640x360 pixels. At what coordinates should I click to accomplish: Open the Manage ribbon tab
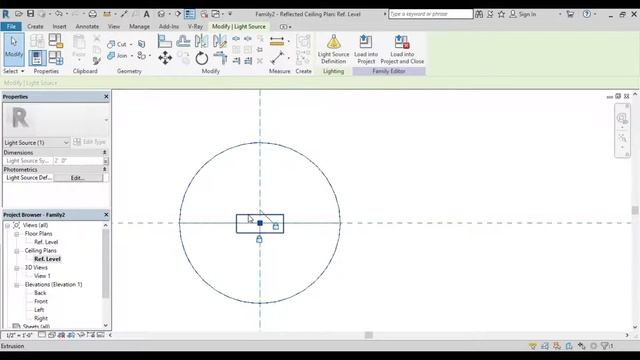coord(139,27)
